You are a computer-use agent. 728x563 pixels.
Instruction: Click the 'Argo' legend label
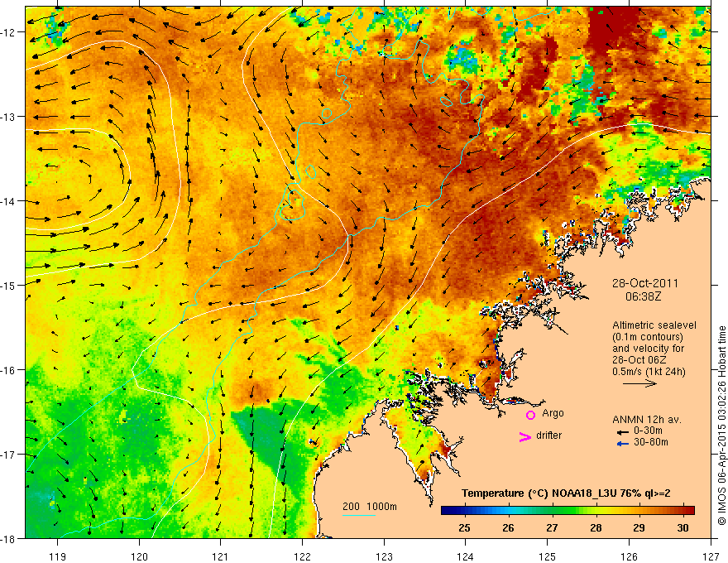click(553, 413)
